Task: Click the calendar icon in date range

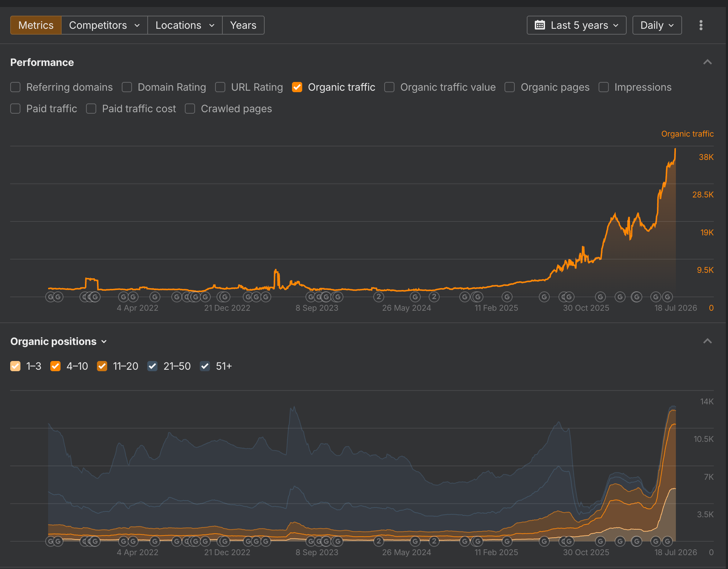Action: click(x=540, y=25)
